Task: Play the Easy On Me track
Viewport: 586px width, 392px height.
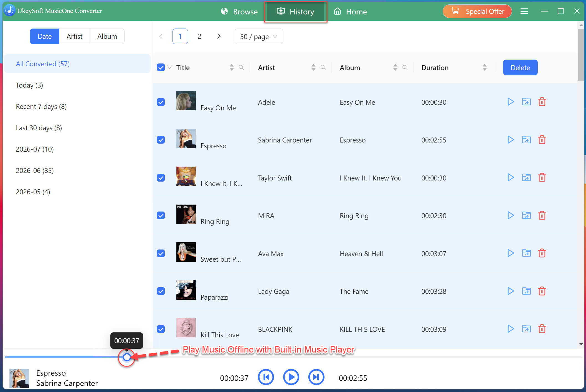Action: (x=511, y=102)
